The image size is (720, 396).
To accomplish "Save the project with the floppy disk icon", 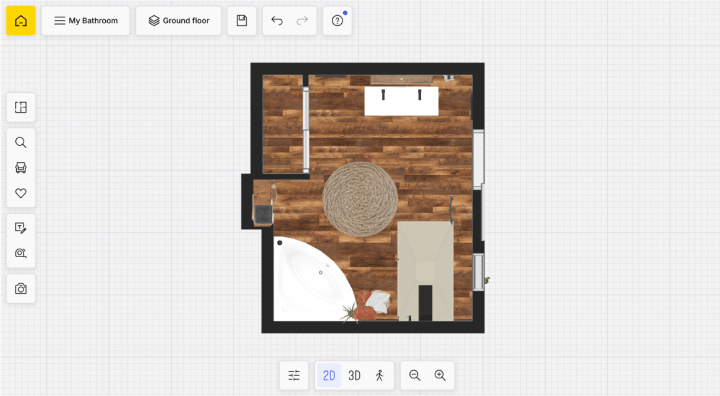I will coord(242,21).
